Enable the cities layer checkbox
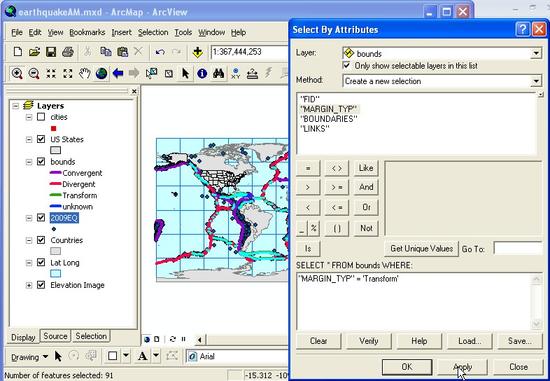 (41, 117)
